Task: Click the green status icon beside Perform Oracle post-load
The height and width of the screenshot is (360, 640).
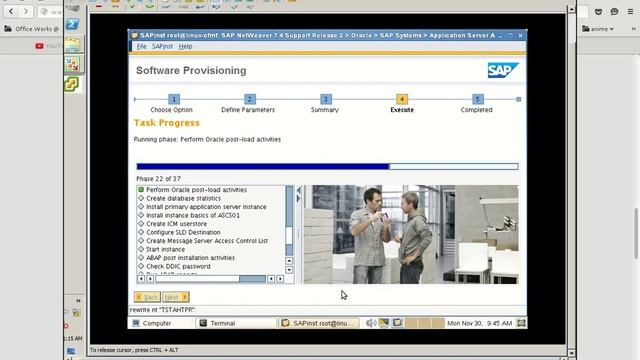Action: (x=141, y=190)
